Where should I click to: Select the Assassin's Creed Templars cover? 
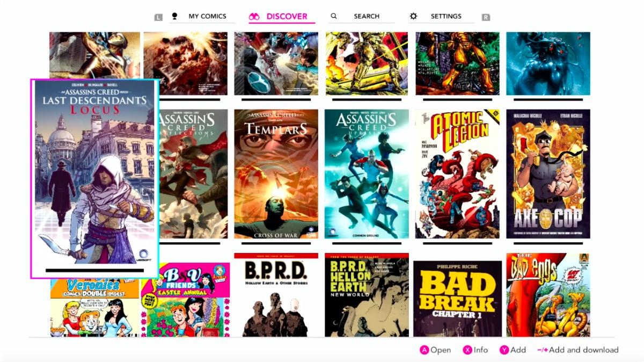(x=276, y=174)
